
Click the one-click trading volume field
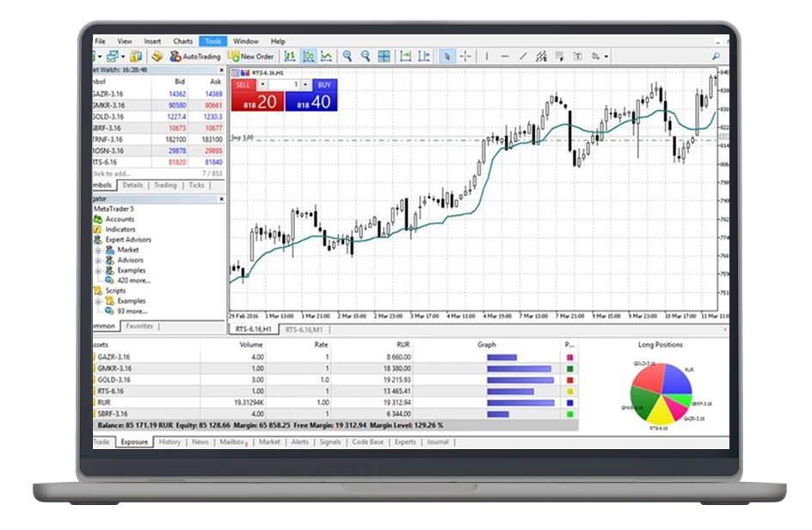pos(285,84)
